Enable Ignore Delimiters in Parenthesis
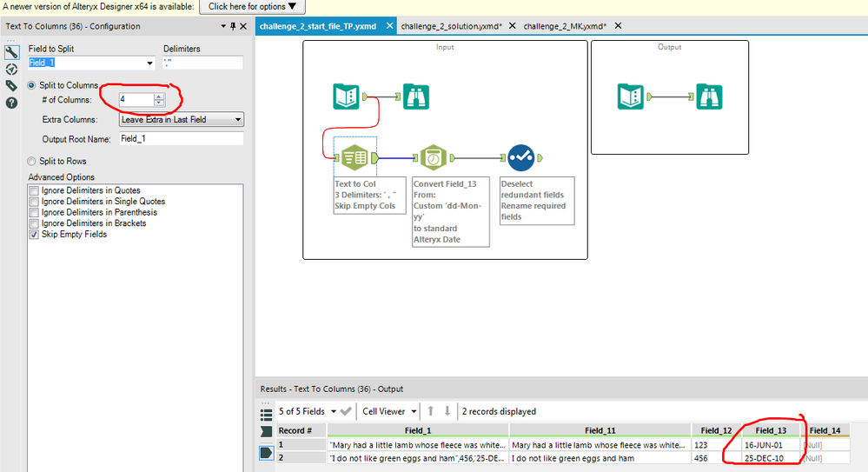Viewport: 868px width, 472px height. (34, 212)
